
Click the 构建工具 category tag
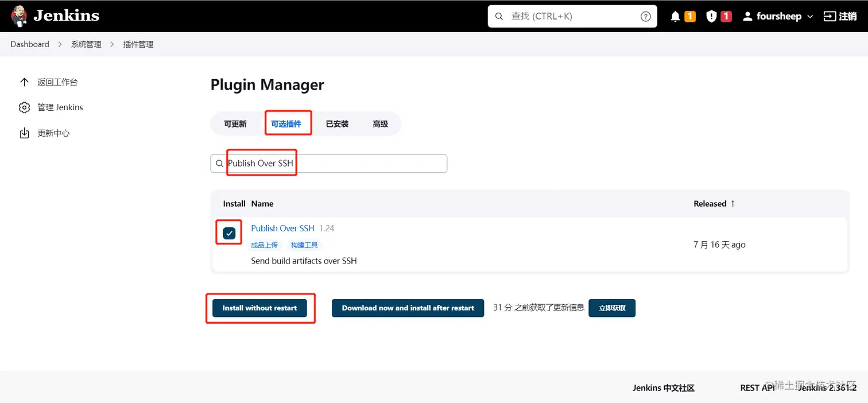coord(304,245)
